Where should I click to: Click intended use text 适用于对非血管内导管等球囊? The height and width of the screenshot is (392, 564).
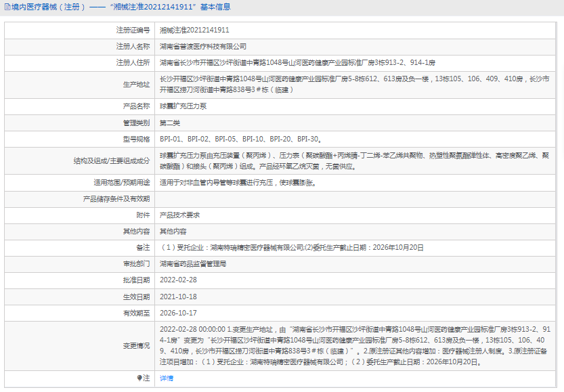[x=238, y=183]
